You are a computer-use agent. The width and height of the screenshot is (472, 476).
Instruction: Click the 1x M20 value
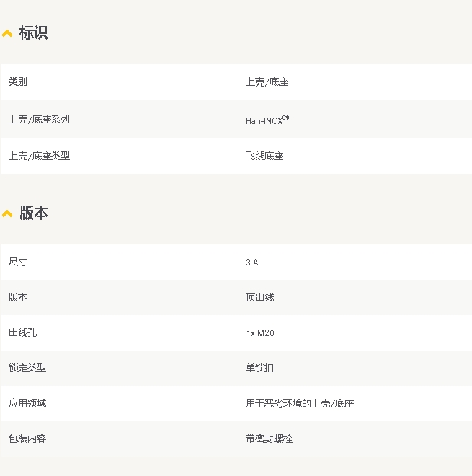(x=259, y=332)
